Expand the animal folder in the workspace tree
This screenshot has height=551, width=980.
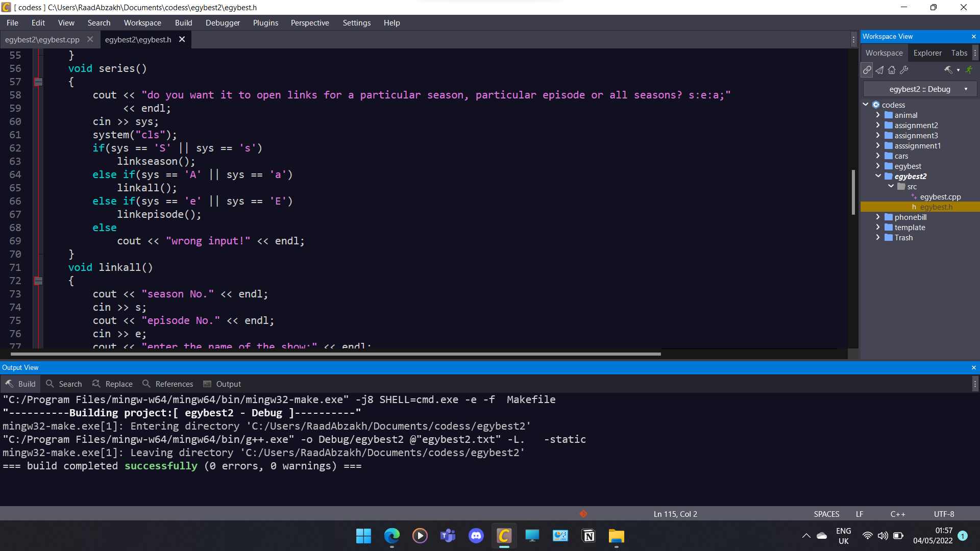tap(878, 115)
